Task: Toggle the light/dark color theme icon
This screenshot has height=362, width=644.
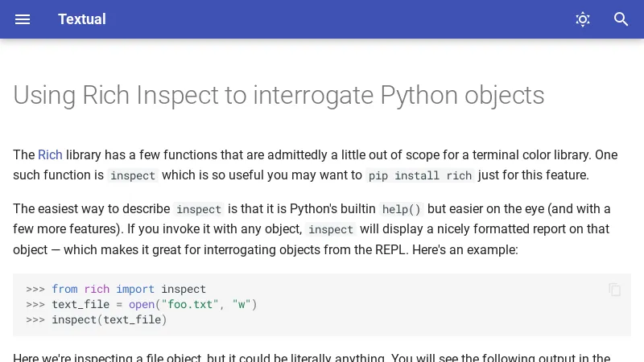Action: tap(583, 19)
